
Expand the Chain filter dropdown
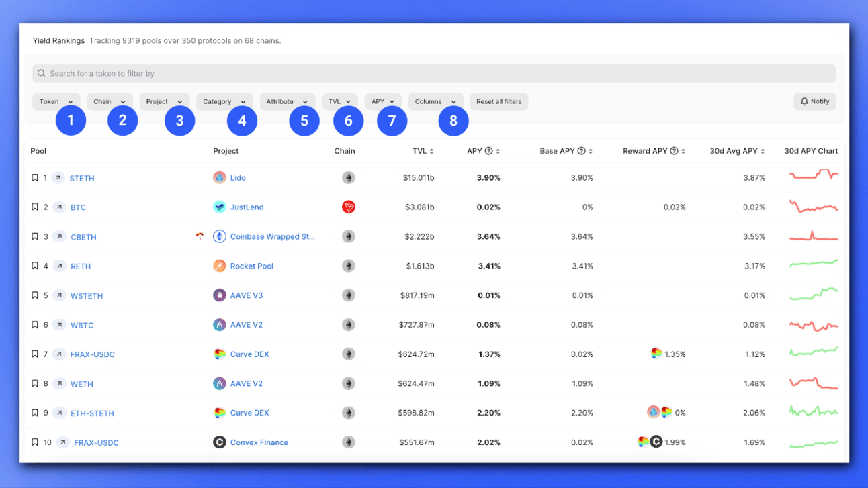pyautogui.click(x=110, y=102)
